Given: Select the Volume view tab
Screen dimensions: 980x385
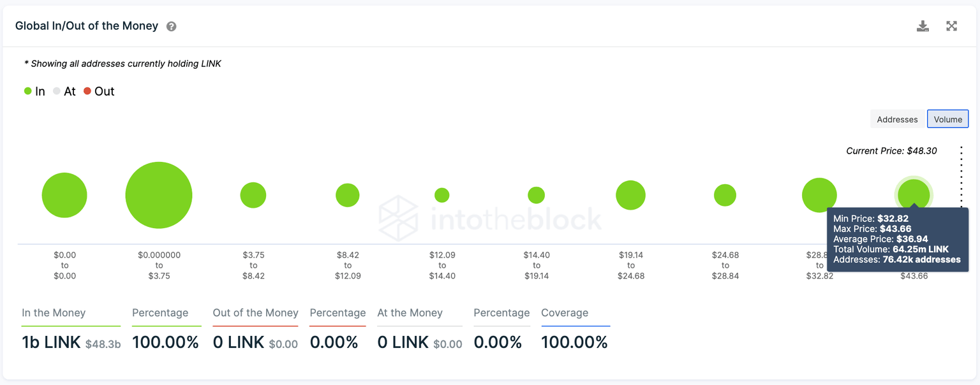Looking at the screenshot, I should click(947, 119).
